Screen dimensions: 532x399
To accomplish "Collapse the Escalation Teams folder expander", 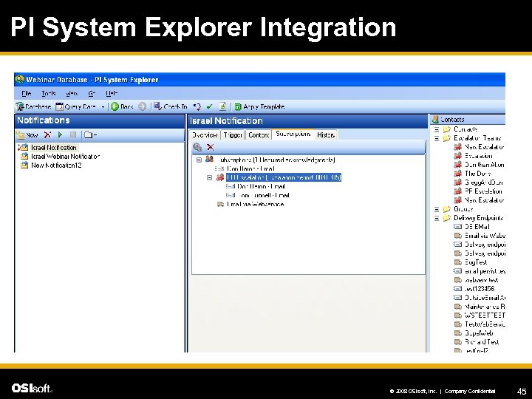I will click(x=437, y=138).
